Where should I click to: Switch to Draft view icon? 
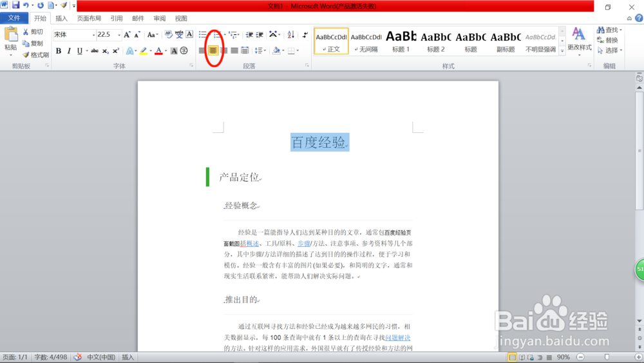549,357
